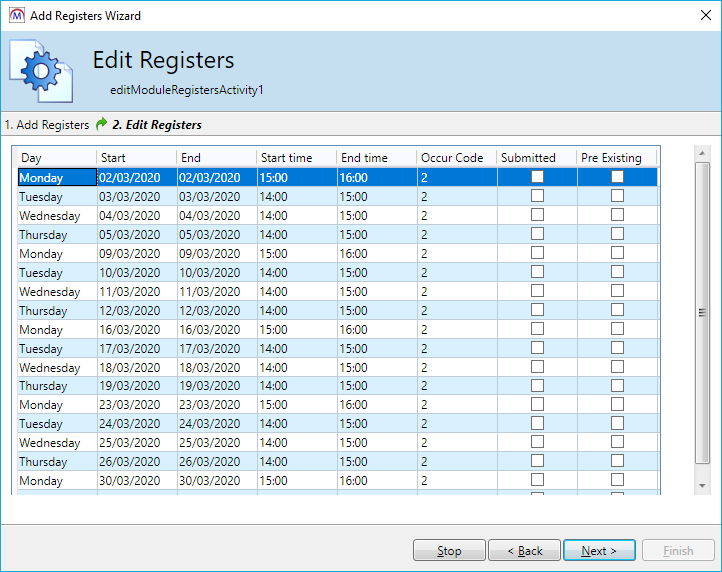Click the Stop button
This screenshot has height=572, width=722.
pos(449,551)
